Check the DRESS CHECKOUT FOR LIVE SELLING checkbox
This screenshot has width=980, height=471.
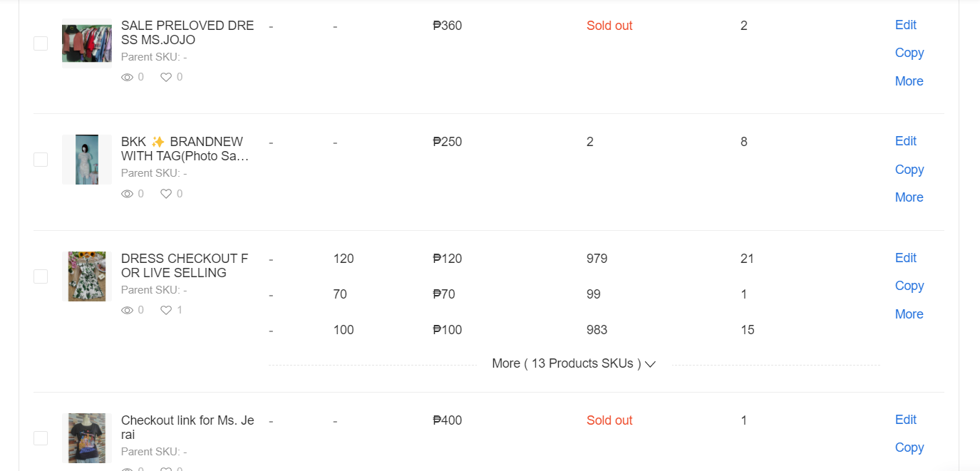pyautogui.click(x=41, y=276)
